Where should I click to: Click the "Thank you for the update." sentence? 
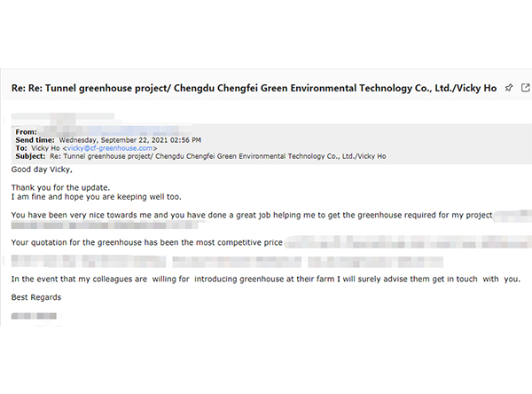point(60,187)
